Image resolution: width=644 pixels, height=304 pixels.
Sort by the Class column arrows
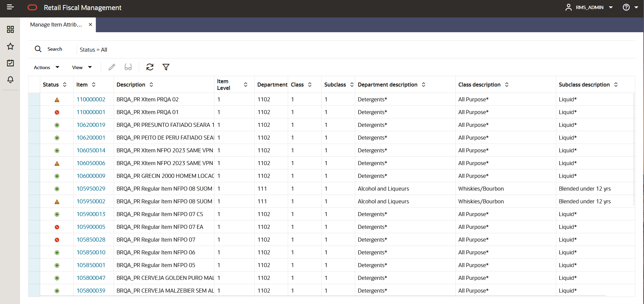(310, 85)
